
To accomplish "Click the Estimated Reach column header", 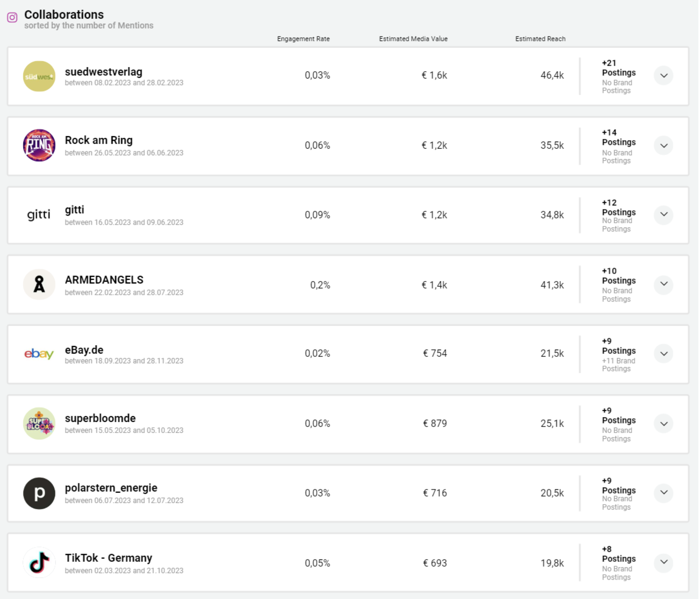I will point(540,39).
